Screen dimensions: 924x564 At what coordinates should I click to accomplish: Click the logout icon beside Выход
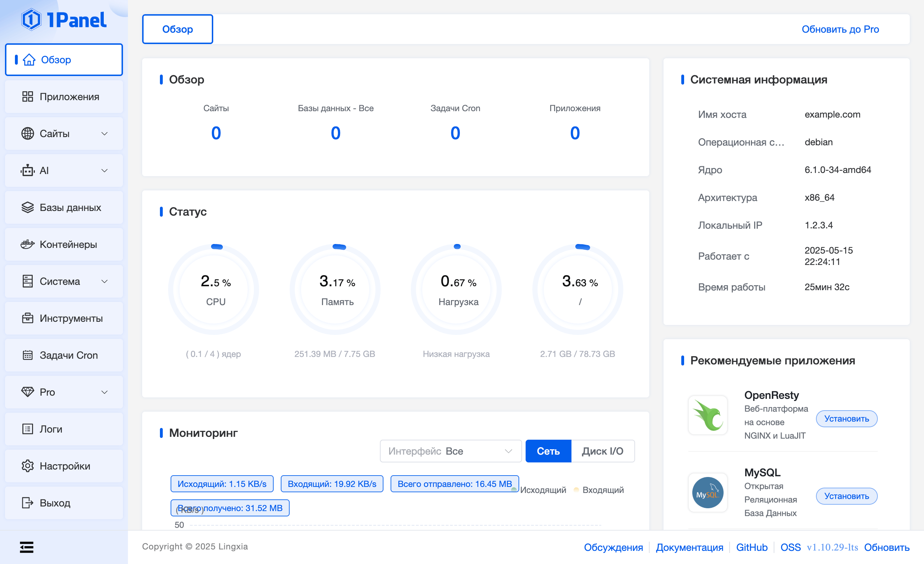27,503
